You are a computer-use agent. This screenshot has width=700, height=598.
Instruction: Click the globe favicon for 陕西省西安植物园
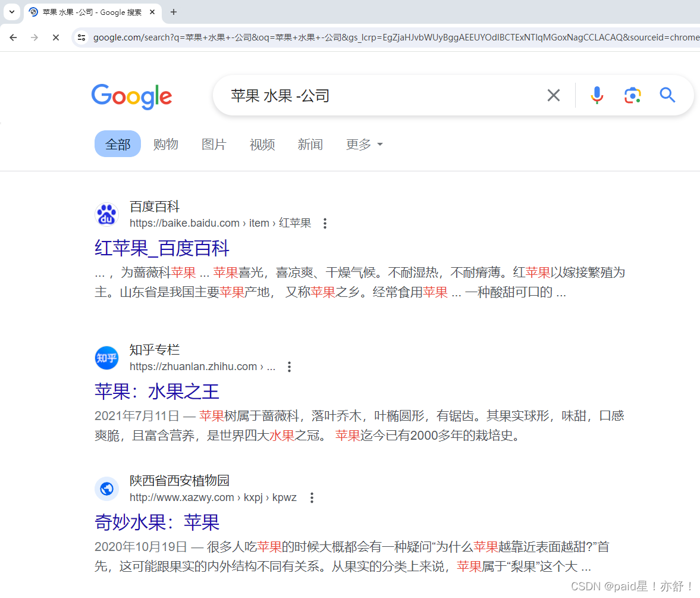[106, 489]
